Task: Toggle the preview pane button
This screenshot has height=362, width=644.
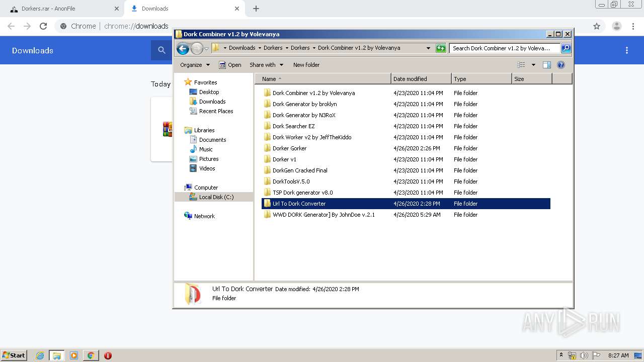Action: 547,65
